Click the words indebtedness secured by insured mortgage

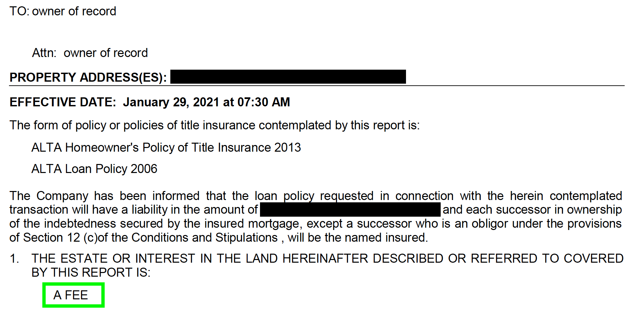pos(173,224)
